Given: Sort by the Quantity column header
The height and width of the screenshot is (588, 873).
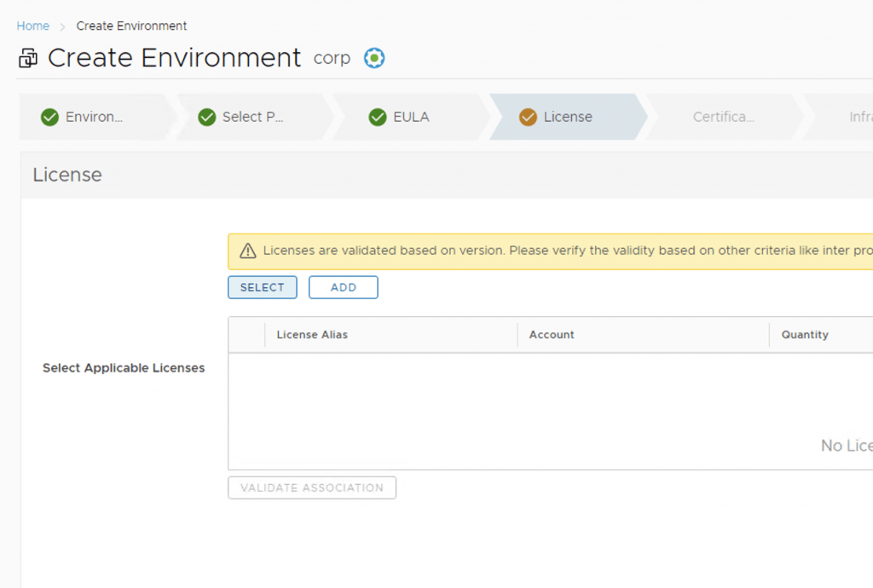Looking at the screenshot, I should click(805, 335).
